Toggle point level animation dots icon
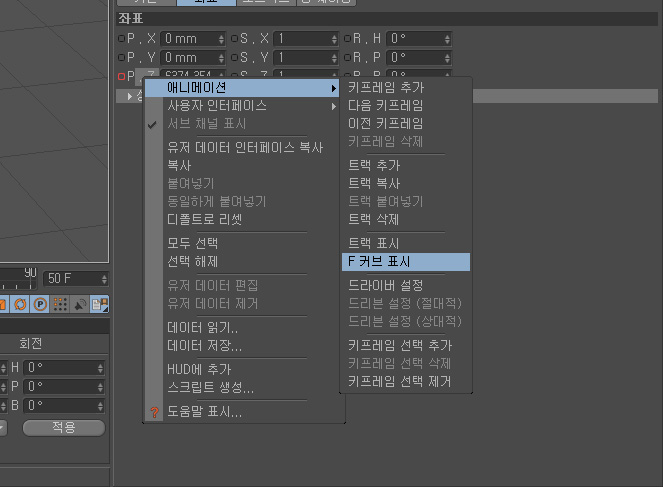Viewport: 663px width, 487px height. 60,303
